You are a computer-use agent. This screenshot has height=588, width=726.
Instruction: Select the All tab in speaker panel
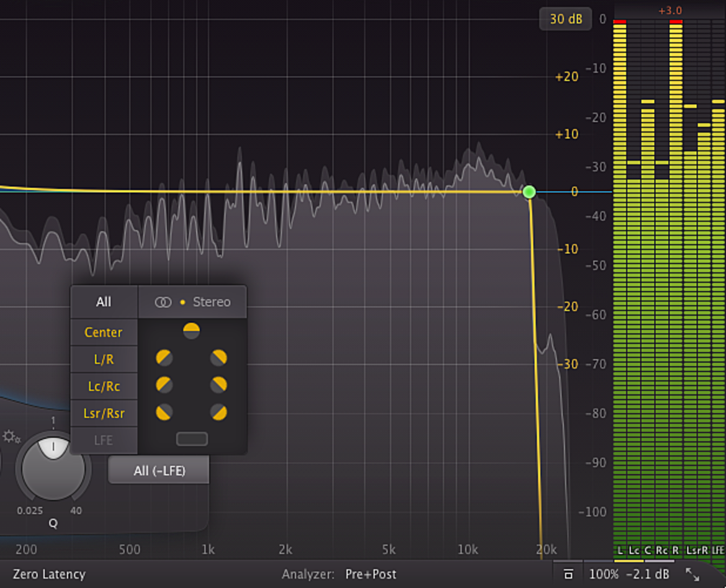pyautogui.click(x=104, y=302)
